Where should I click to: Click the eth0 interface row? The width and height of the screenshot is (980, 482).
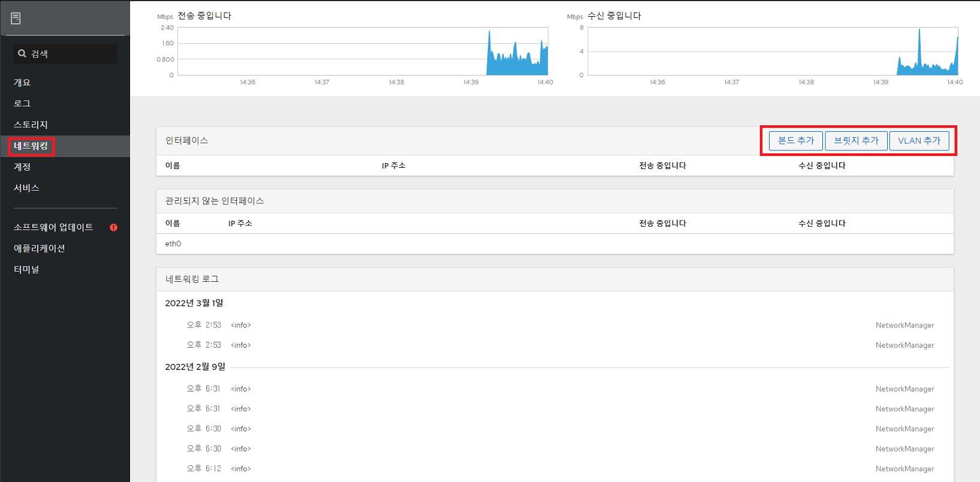pyautogui.click(x=554, y=243)
